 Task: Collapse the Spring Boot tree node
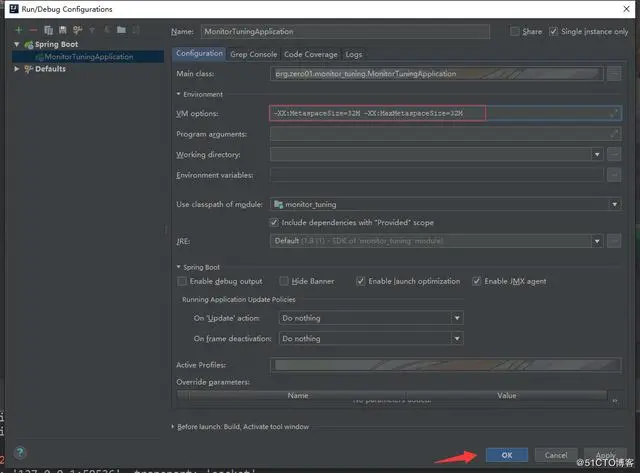(x=17, y=44)
